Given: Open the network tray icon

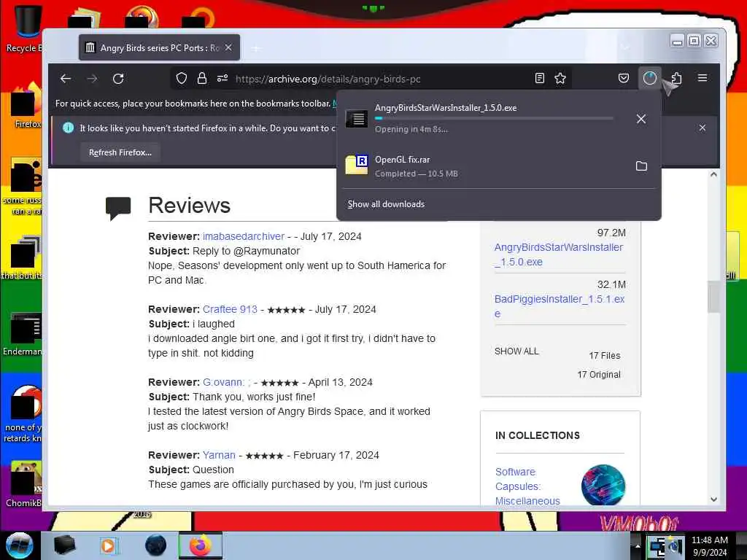Looking at the screenshot, I should click(657, 547).
